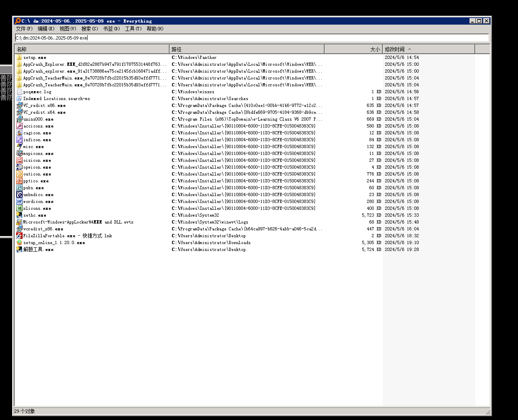
Task: Select the cagicon.exe icon
Action: (x=19, y=133)
